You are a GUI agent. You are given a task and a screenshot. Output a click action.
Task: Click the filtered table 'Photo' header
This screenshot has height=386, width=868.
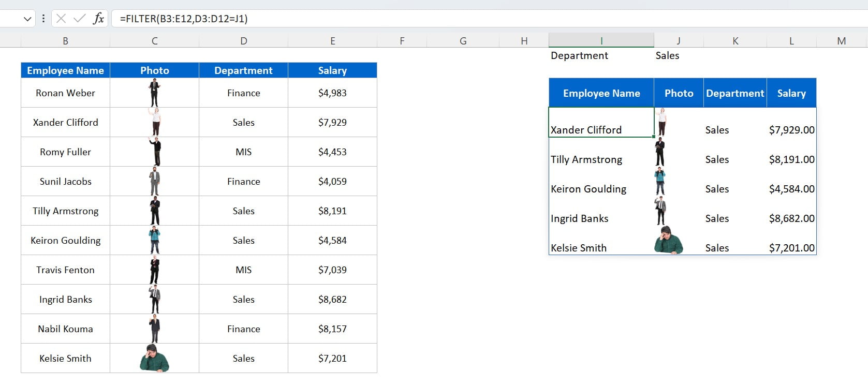tap(679, 93)
